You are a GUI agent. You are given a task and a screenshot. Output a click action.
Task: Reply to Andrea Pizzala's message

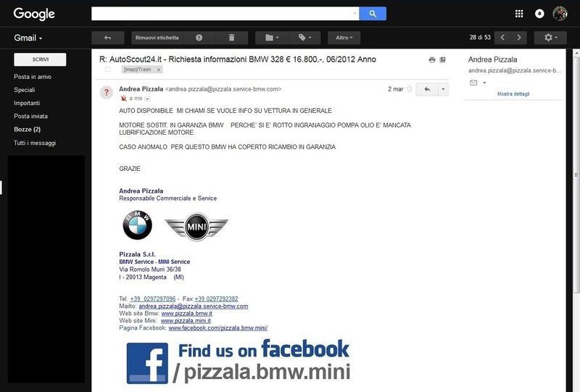point(427,89)
